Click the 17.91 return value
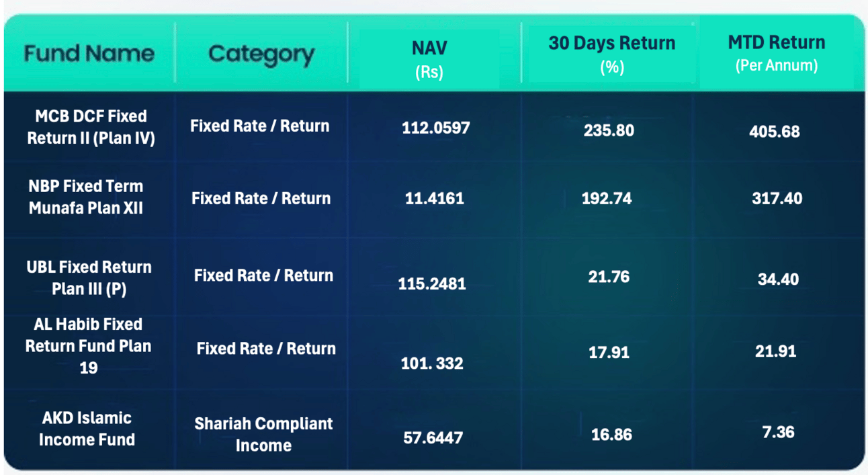Screen dimensions: 868x475 (x=609, y=352)
